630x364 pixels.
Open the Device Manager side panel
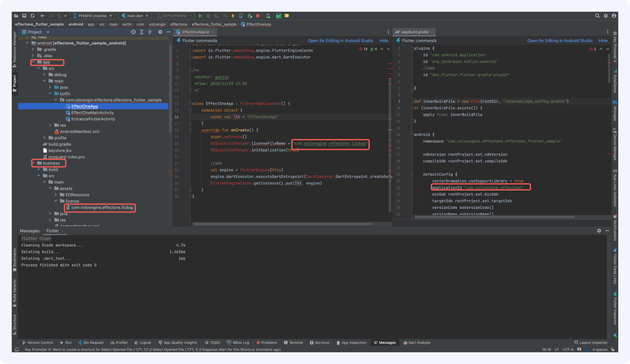[x=615, y=145]
